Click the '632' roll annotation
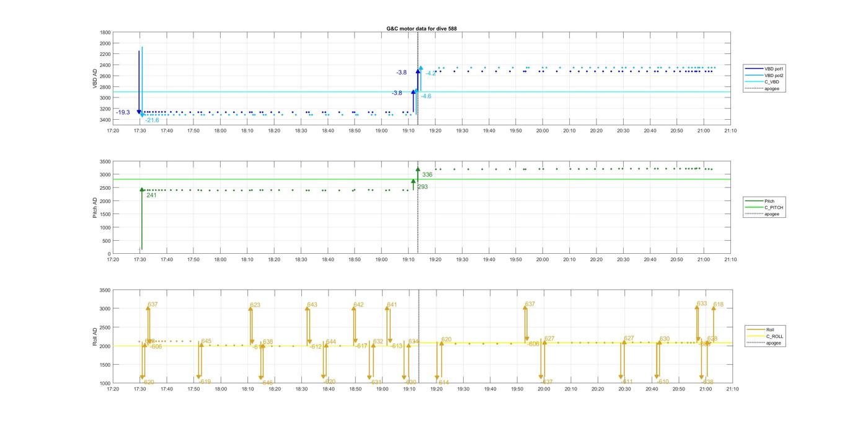The width and height of the screenshot is (868, 430). click(x=378, y=341)
